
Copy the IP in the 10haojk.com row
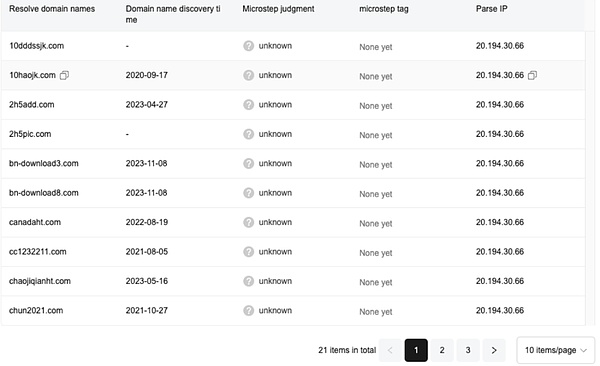coord(532,75)
